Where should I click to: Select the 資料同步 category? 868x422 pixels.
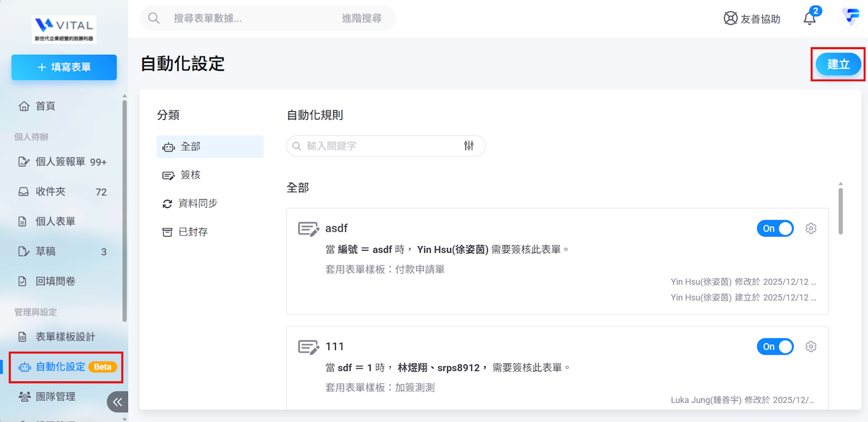pos(197,203)
